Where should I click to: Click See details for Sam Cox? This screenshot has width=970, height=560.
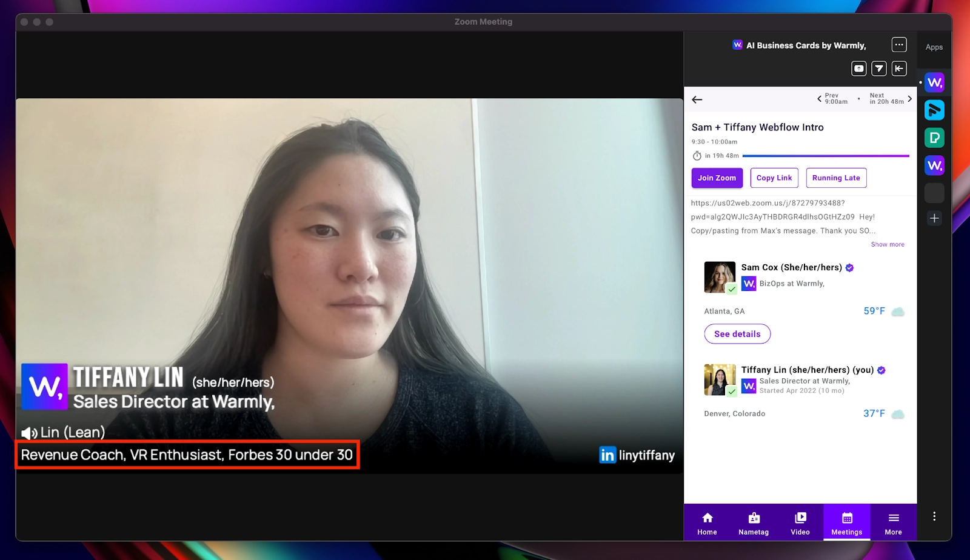[737, 334]
